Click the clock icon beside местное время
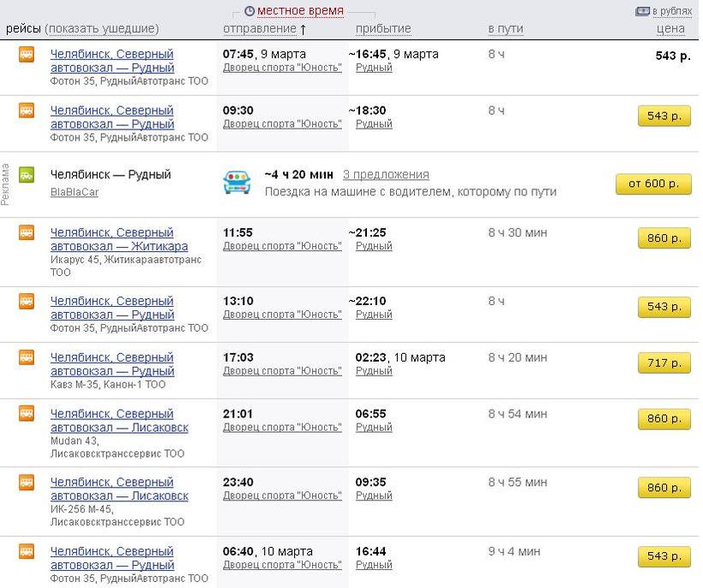703x588 pixels. coord(249,11)
